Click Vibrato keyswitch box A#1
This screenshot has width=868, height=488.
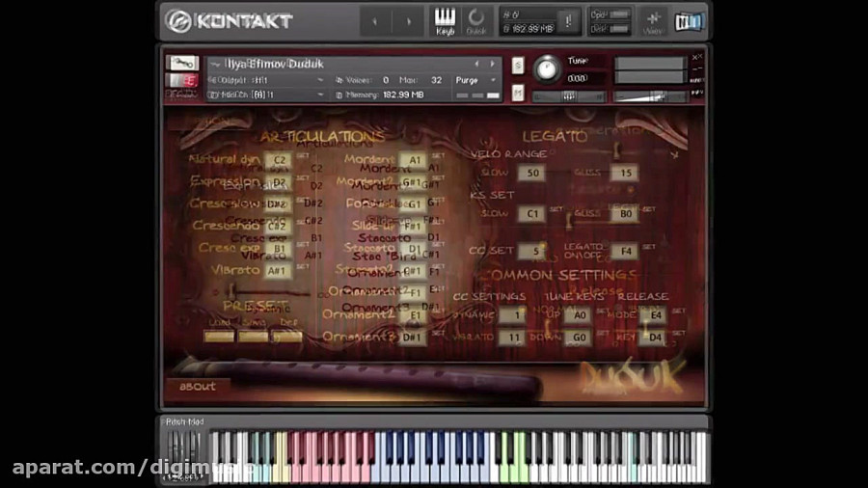pos(279,271)
